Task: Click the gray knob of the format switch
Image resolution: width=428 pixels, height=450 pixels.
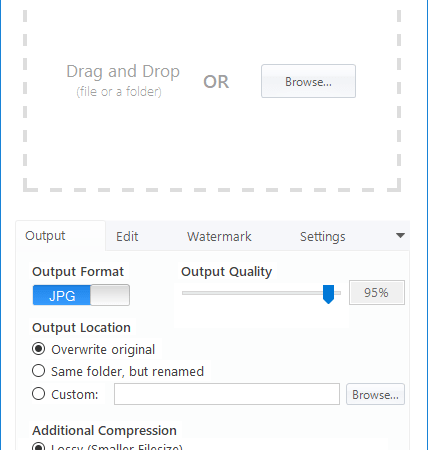Action: point(110,295)
